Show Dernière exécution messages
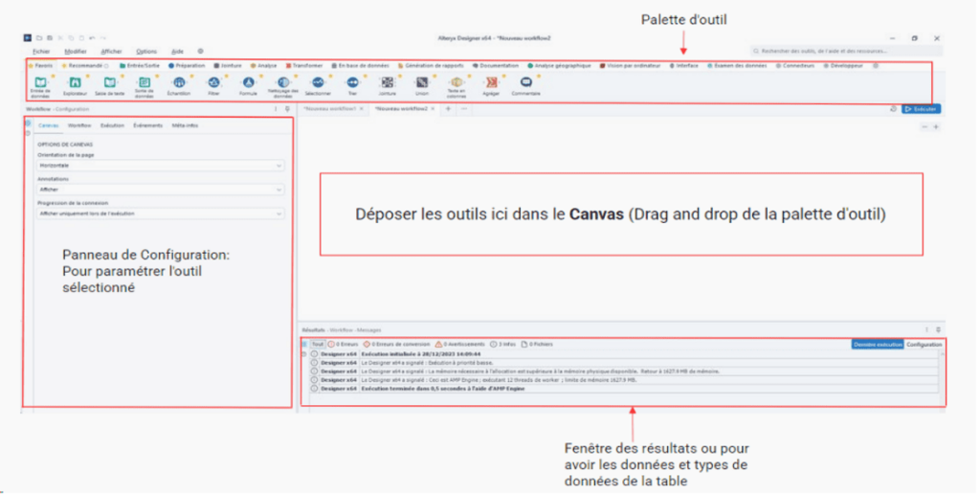Image resolution: width=980 pixels, height=495 pixels. pos(878,345)
